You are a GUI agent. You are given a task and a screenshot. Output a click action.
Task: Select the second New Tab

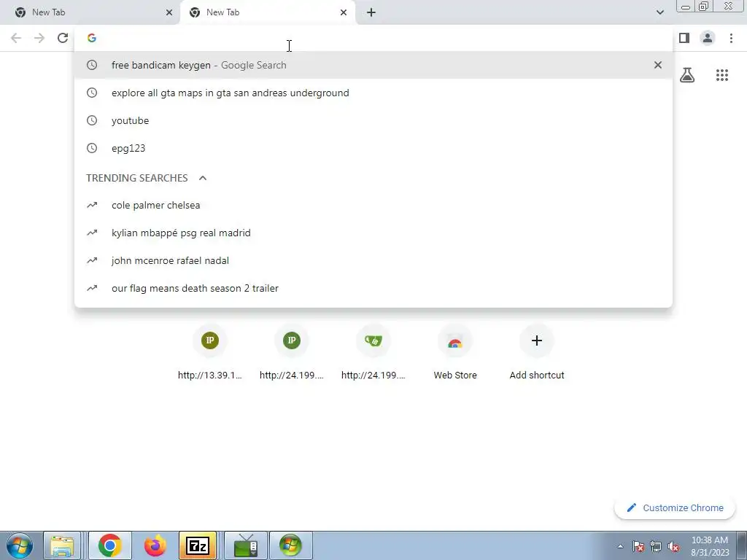267,13
